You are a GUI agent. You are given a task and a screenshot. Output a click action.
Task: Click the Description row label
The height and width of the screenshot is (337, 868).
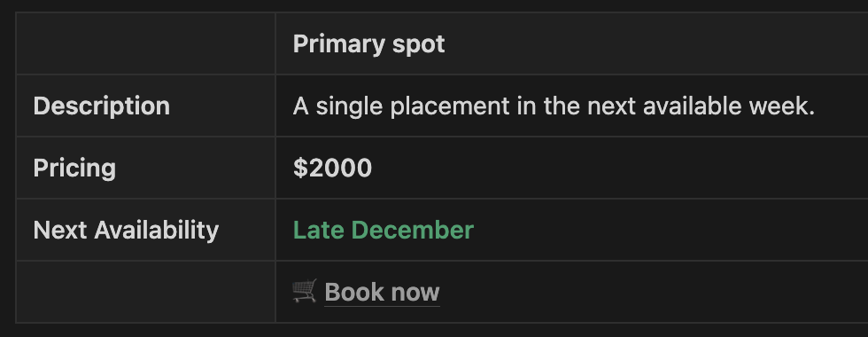point(101,106)
